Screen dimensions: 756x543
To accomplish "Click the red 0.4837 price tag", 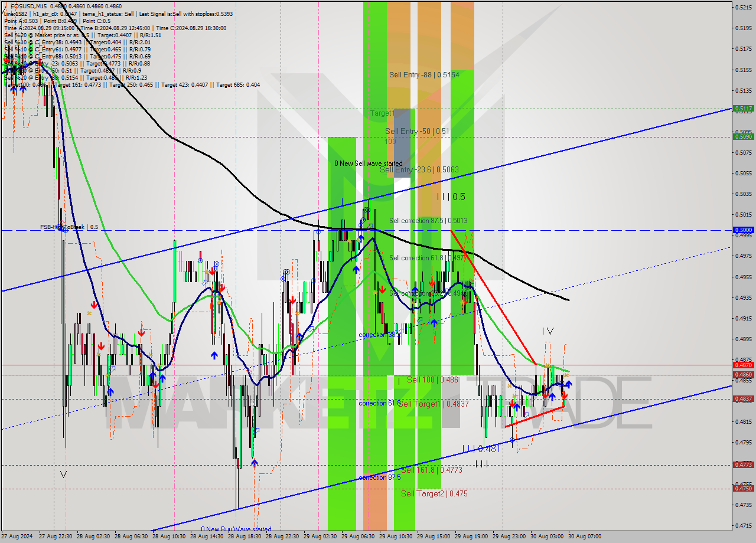I will click(743, 399).
